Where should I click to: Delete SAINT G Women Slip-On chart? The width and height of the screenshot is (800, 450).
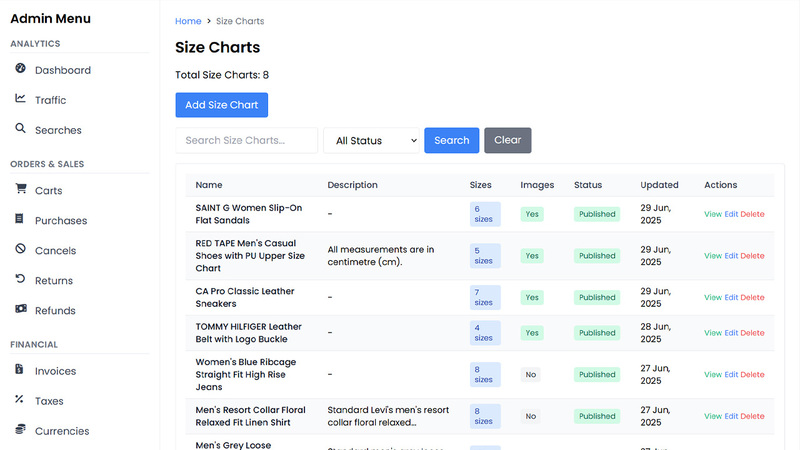(x=753, y=214)
